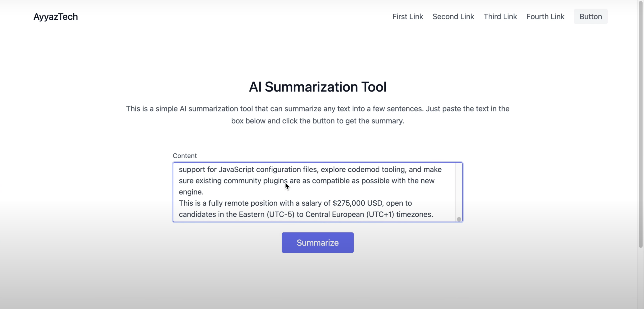
Task: Place cursor on the word 'engine.'
Action: [191, 192]
